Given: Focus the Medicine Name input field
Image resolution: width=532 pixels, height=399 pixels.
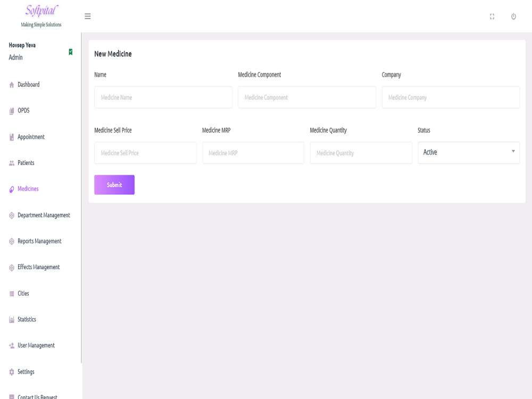Looking at the screenshot, I should 163,97.
